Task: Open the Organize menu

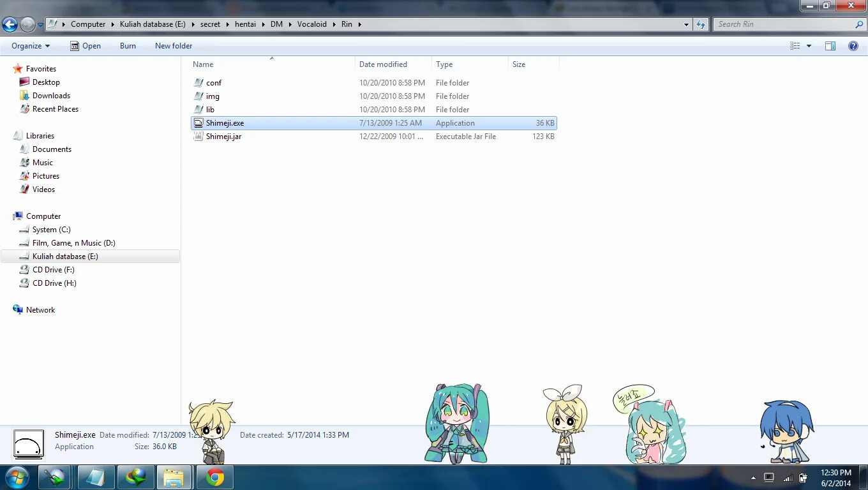Action: tap(31, 46)
